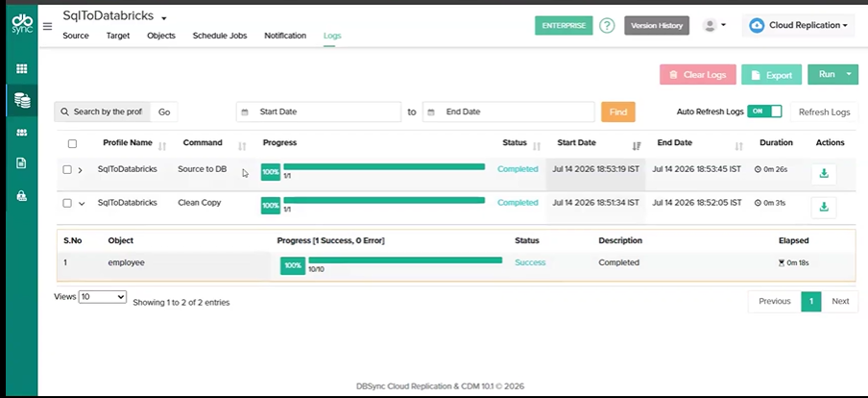Switch to the Schedule Jobs tab
868x398 pixels.
pyautogui.click(x=220, y=36)
